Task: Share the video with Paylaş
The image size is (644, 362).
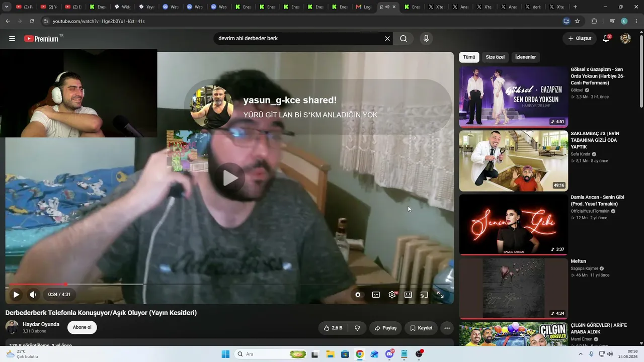Action: 385,328
